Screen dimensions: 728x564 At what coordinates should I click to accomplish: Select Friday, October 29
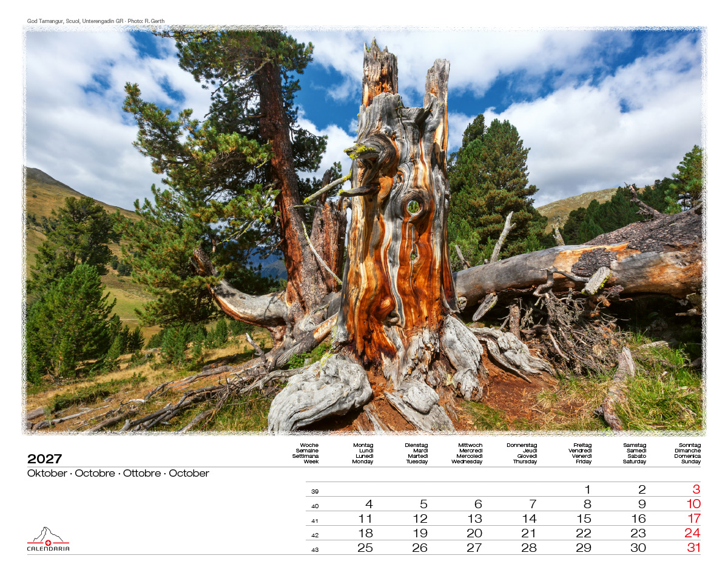(x=584, y=548)
